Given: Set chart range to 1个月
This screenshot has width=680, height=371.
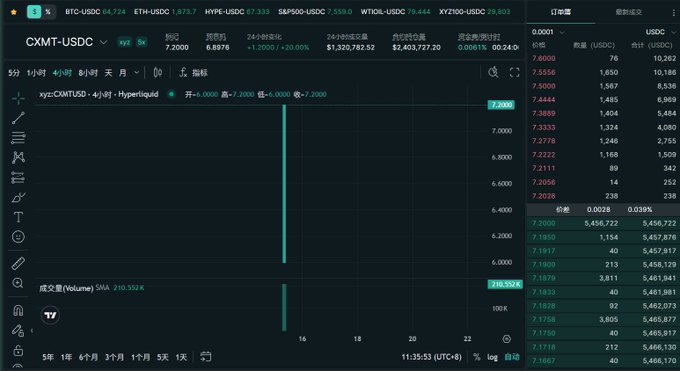Looking at the screenshot, I should point(141,357).
